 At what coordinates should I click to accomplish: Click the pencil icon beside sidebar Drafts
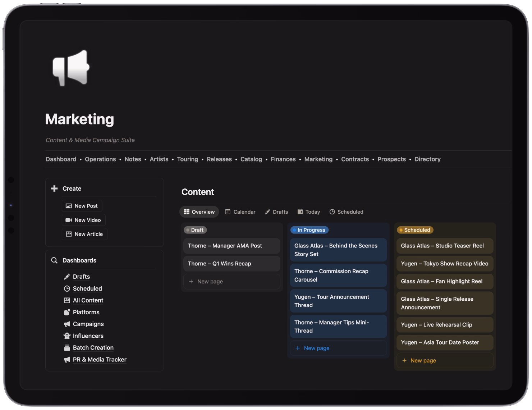pyautogui.click(x=67, y=277)
